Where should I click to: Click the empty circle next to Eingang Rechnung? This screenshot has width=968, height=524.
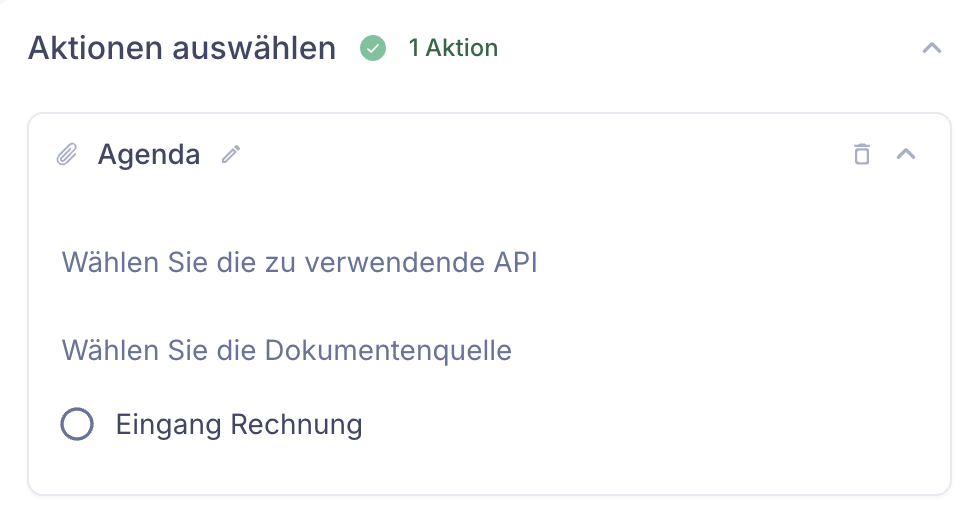click(77, 424)
